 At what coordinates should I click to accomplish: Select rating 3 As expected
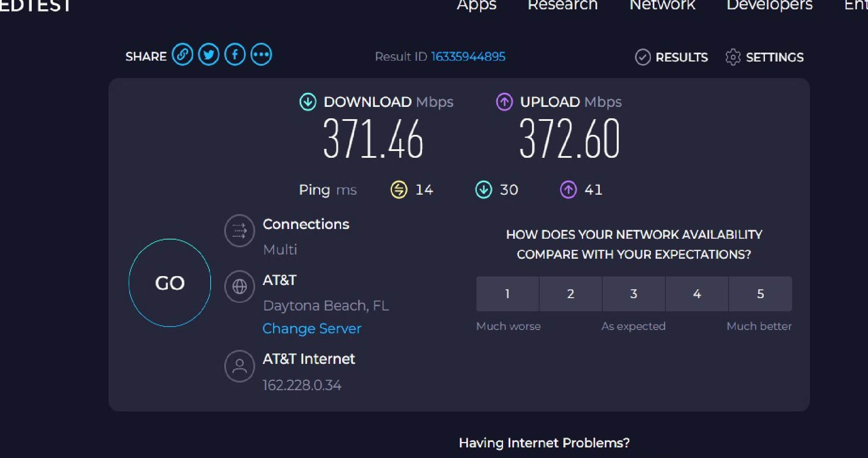pyautogui.click(x=634, y=294)
